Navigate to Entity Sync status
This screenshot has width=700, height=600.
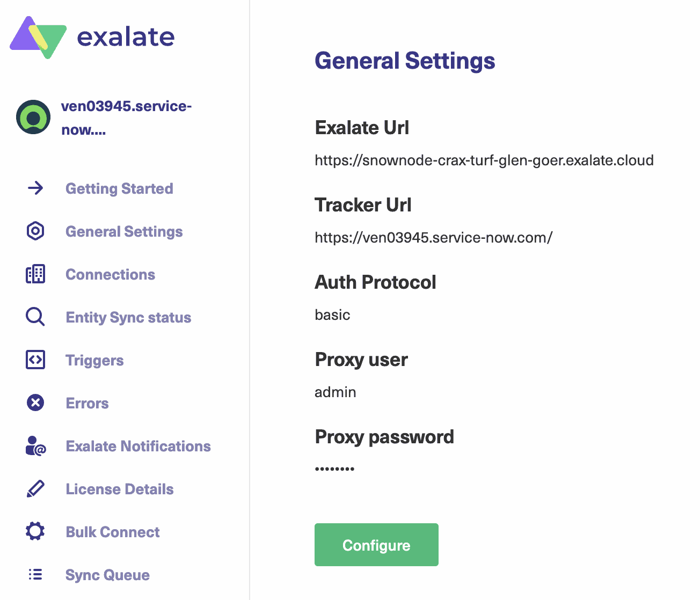click(128, 317)
